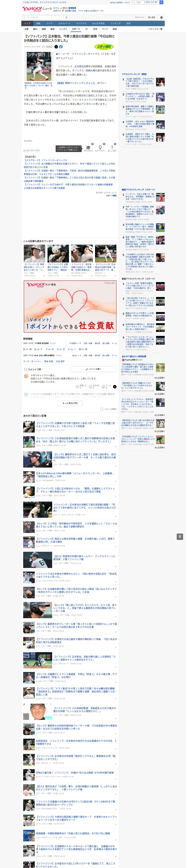The image size is (186, 868).
Task: Click the 岡本 和真 player link
Action: tap(49, 361)
